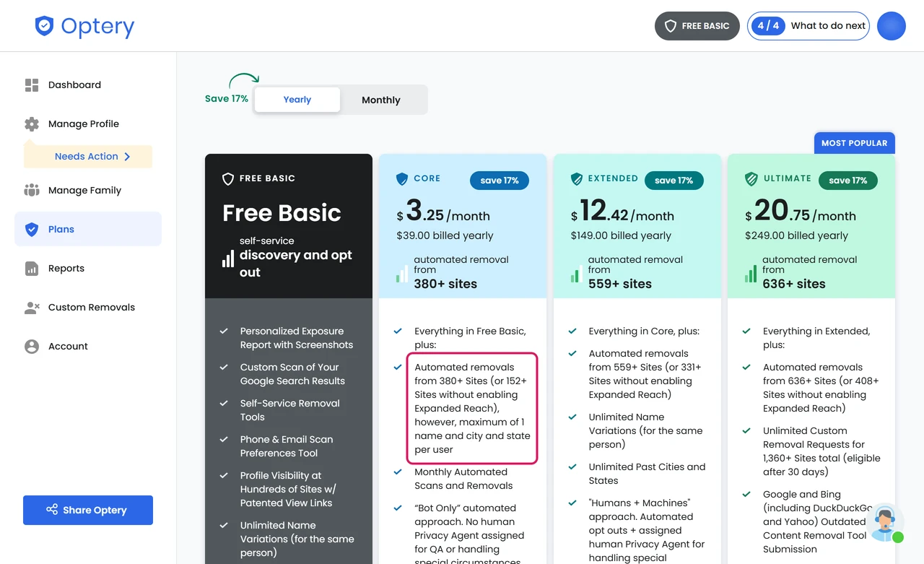Open Manage Family menu item
This screenshot has height=564, width=924.
[x=88, y=191]
